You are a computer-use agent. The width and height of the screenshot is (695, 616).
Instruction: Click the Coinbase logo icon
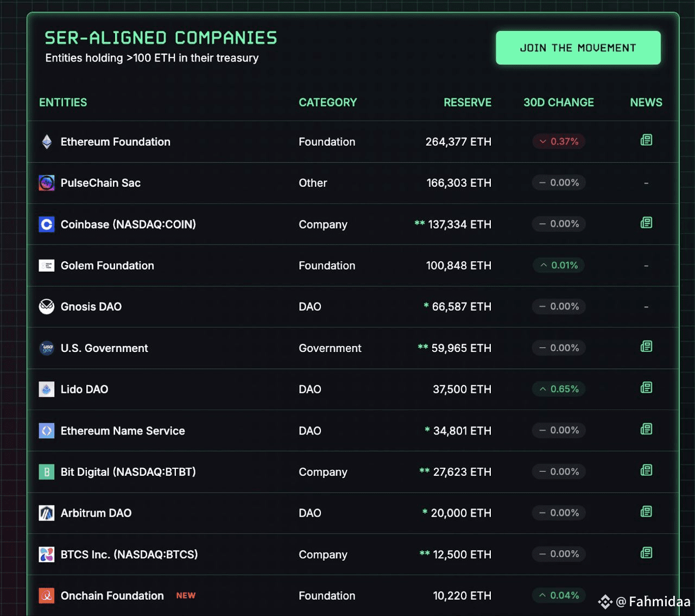(47, 224)
